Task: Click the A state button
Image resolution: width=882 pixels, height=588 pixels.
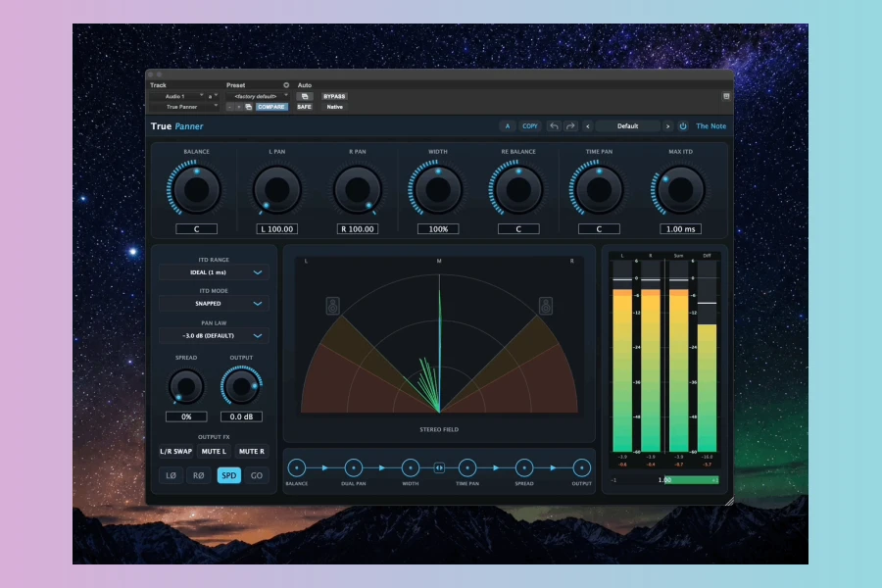Action: click(x=508, y=126)
